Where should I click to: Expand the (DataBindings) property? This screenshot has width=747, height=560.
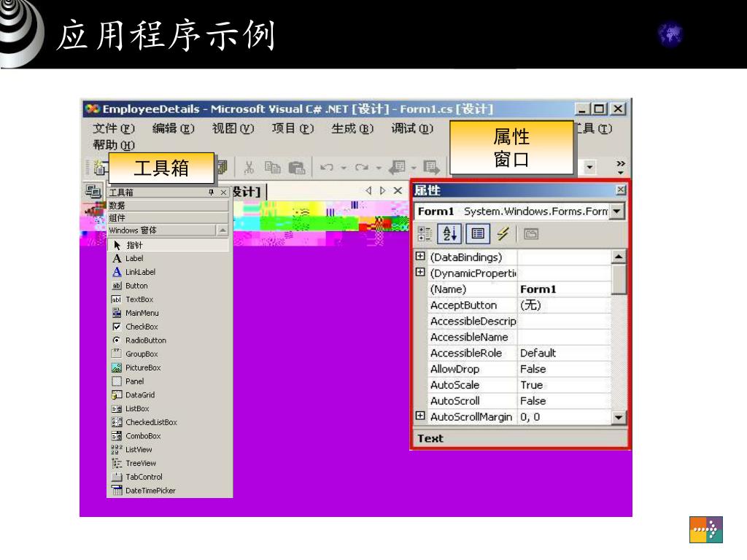(419, 256)
